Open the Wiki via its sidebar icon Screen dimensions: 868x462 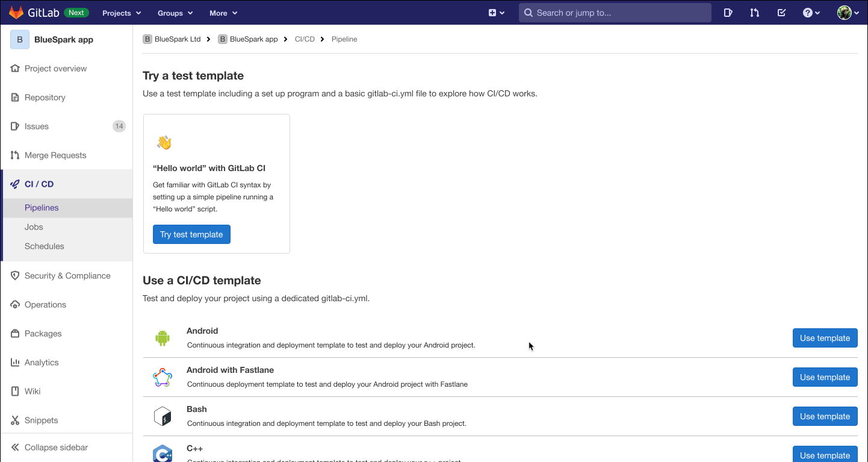pyautogui.click(x=14, y=391)
